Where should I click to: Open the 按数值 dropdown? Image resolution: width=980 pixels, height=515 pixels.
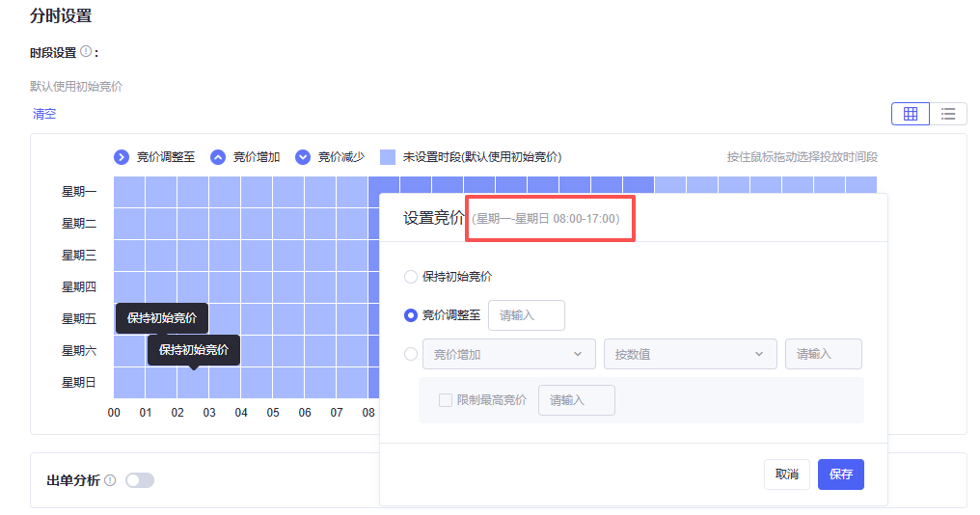click(690, 354)
